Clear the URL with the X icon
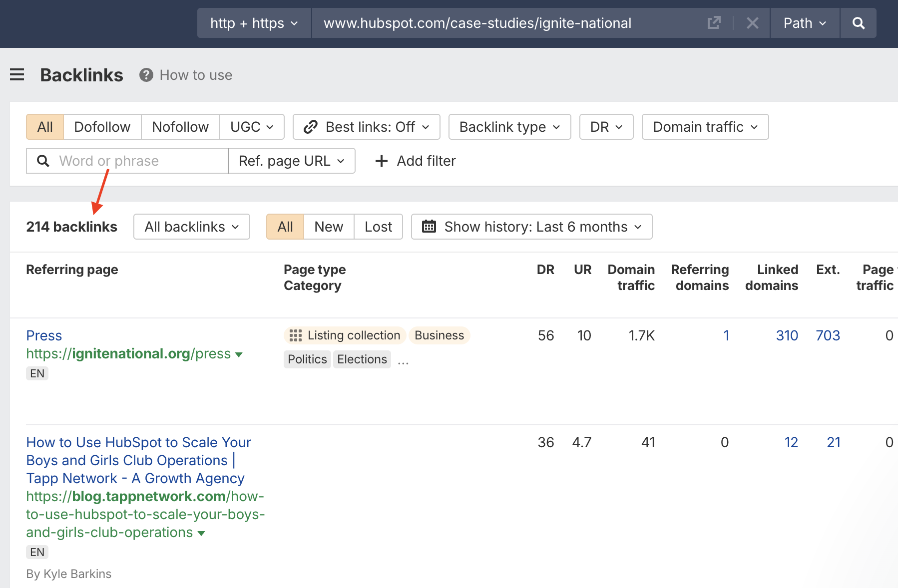Image resolution: width=898 pixels, height=588 pixels. point(752,23)
